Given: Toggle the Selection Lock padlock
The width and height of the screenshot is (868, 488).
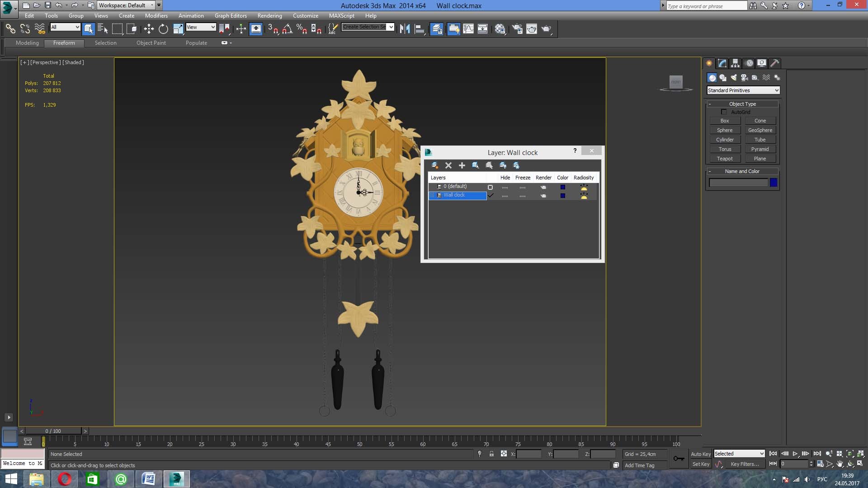Looking at the screenshot, I should [491, 454].
